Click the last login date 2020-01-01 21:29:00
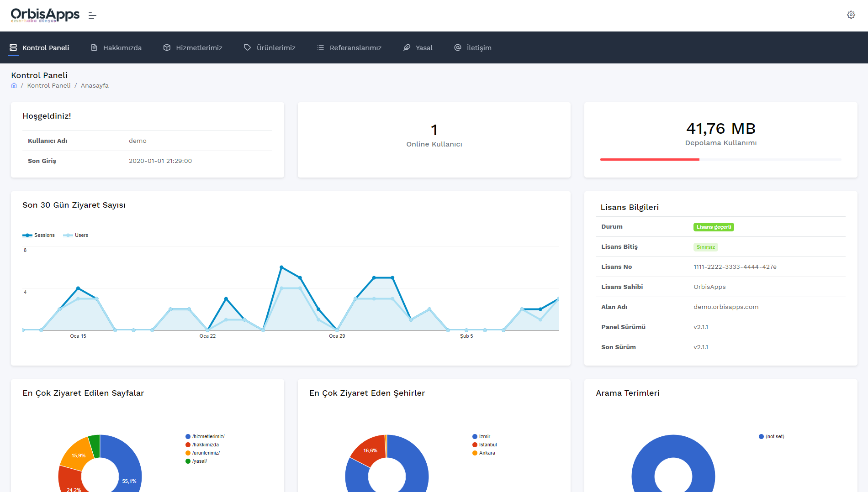Screen dimensions: 868x492 (160, 161)
